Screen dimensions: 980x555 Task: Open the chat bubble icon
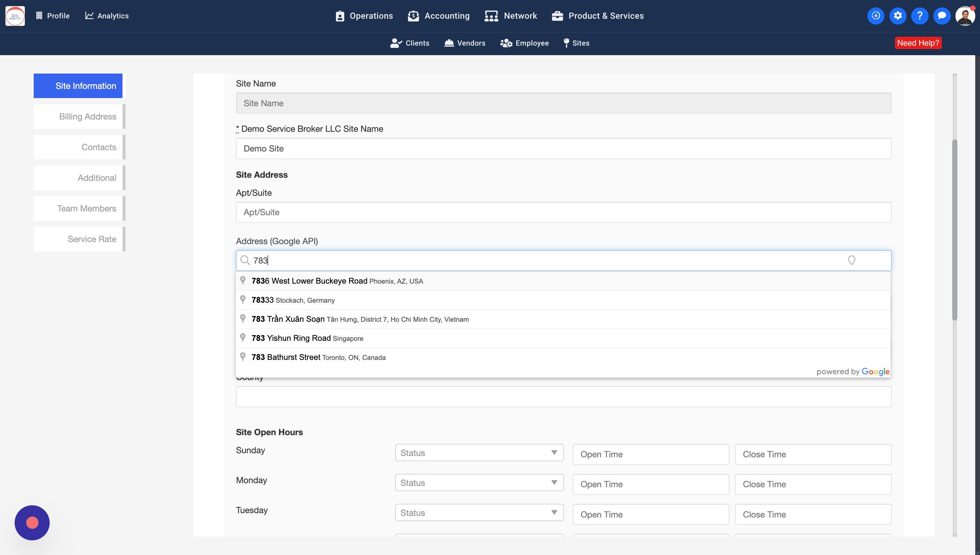pos(942,16)
